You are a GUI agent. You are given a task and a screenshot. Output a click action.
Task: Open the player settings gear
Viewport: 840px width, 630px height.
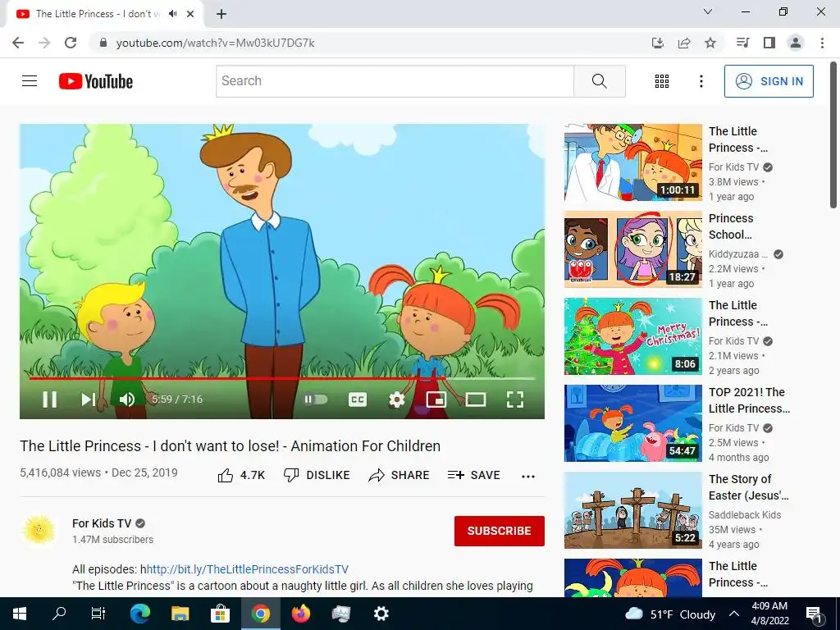point(396,399)
